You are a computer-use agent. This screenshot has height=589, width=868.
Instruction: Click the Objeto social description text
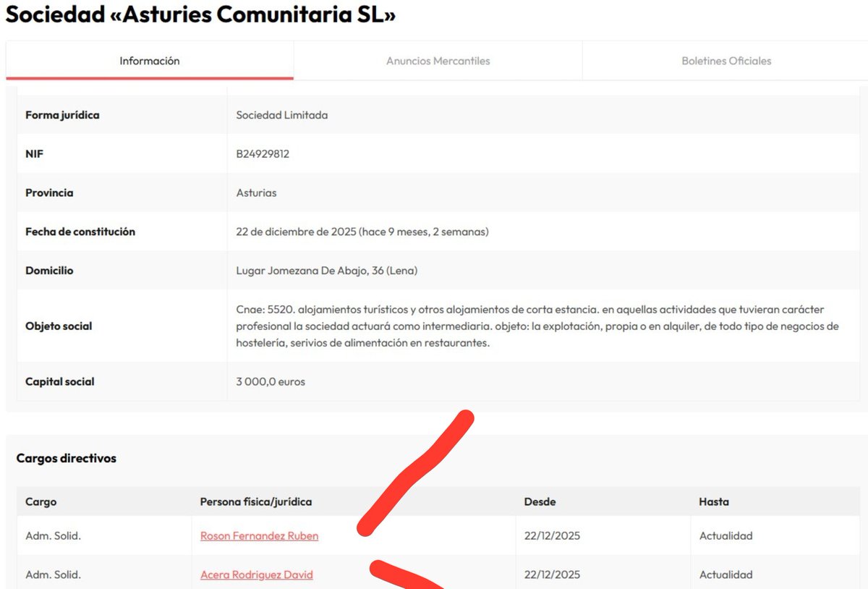pyautogui.click(x=537, y=326)
